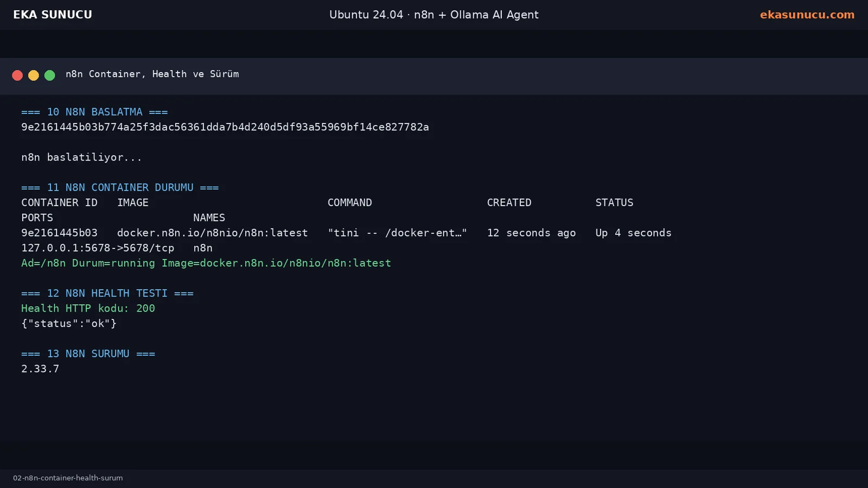Select the '=== 10 N8N BASLATMA ===' heading
This screenshot has width=868, height=488.
[x=94, y=112]
